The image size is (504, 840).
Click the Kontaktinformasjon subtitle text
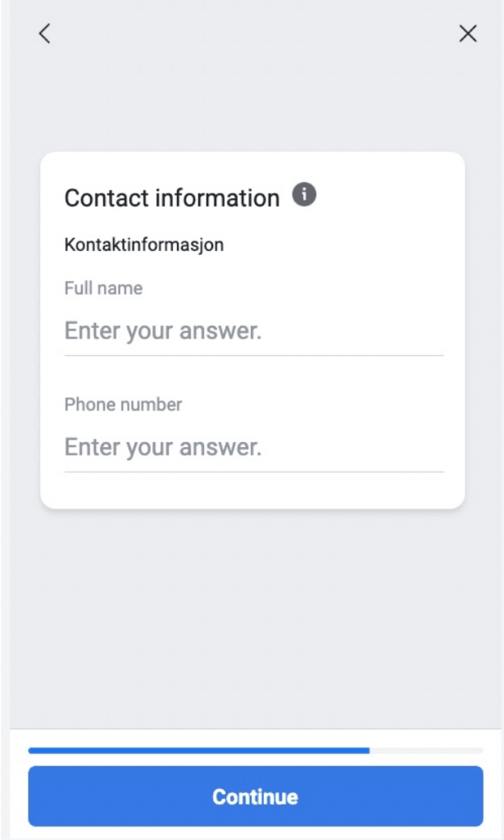pyautogui.click(x=144, y=244)
